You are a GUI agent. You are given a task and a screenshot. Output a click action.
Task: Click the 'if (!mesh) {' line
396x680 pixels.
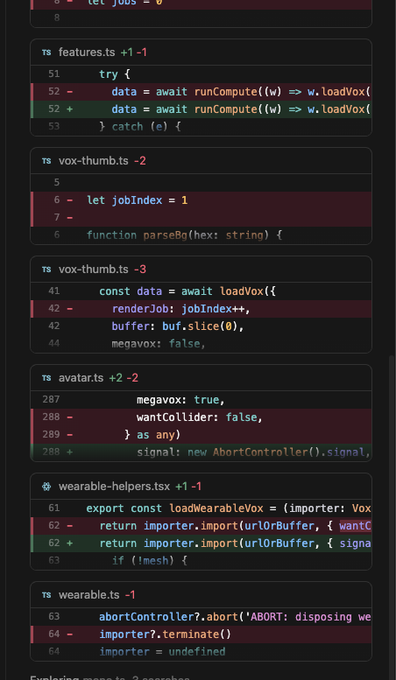(x=201, y=560)
